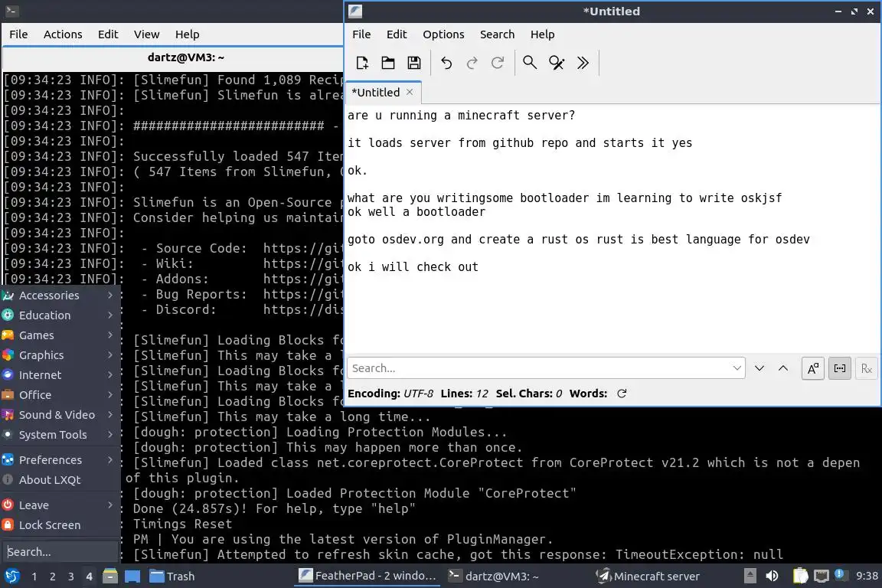Open FeatherPad File menu
The image size is (882, 588).
coord(361,34)
